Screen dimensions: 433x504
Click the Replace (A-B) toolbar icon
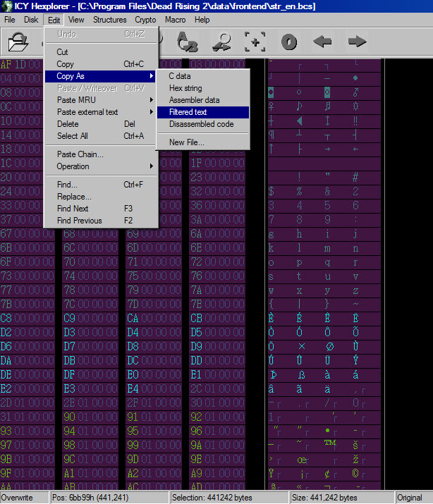(188, 42)
